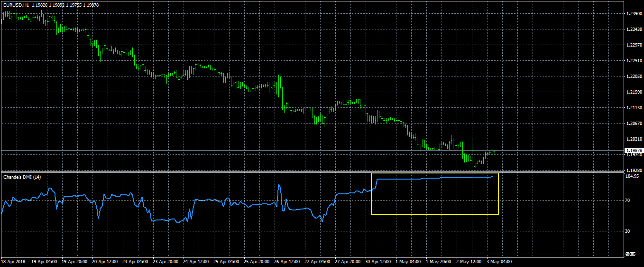
Task: Click the 1.21130 price scale label
Action: tap(634, 108)
